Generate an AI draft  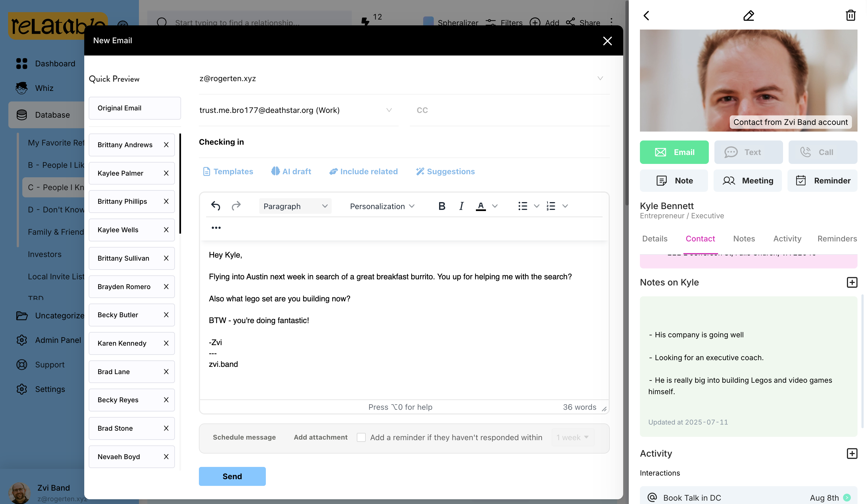(x=291, y=171)
